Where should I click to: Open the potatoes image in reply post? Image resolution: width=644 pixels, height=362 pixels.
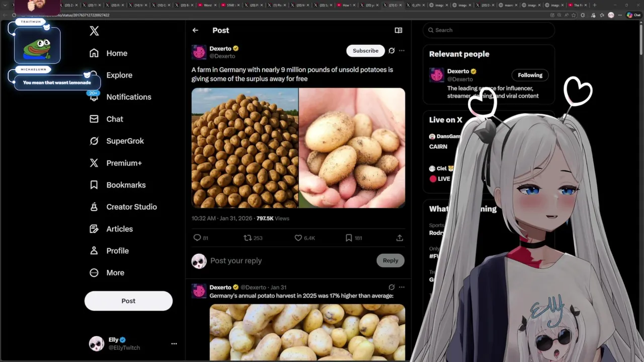point(307,332)
